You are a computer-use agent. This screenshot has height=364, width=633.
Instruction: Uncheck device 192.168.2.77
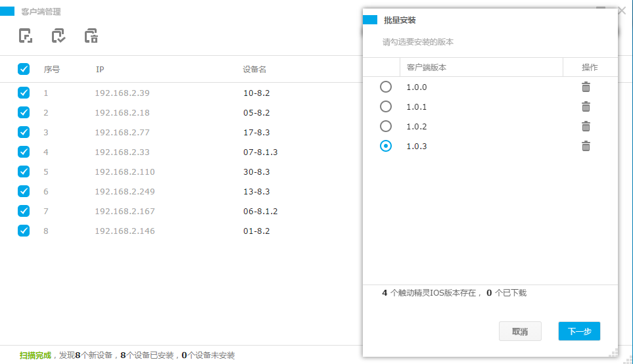point(24,132)
